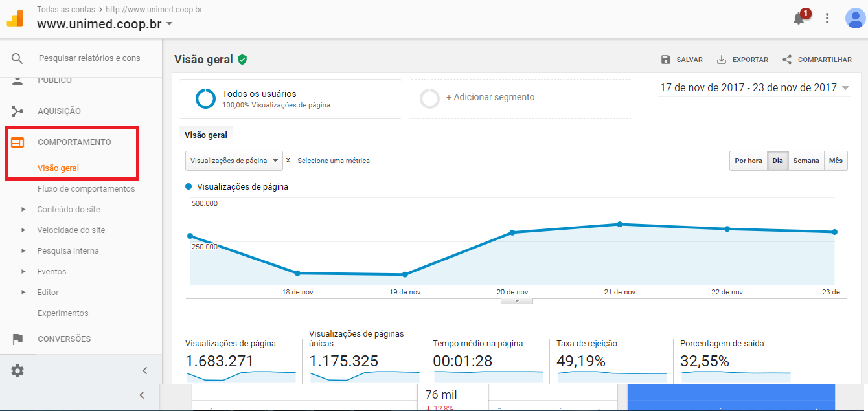Switch chart granularity to Mês
The height and width of the screenshot is (411, 868).
coord(836,161)
